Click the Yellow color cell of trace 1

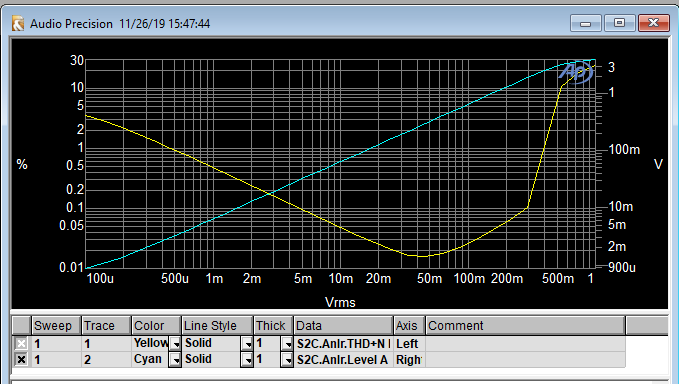pyautogui.click(x=150, y=344)
